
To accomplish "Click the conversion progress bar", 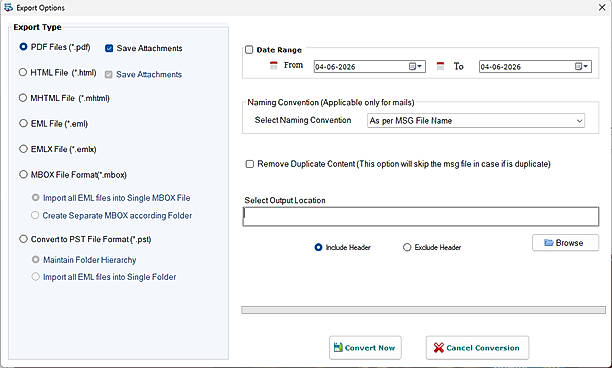I will click(423, 310).
